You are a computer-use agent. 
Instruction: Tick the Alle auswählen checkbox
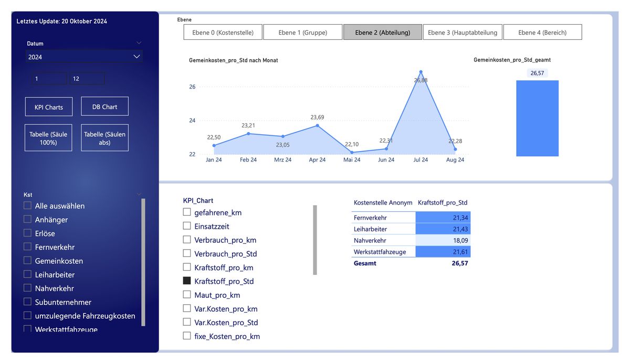[x=27, y=206]
